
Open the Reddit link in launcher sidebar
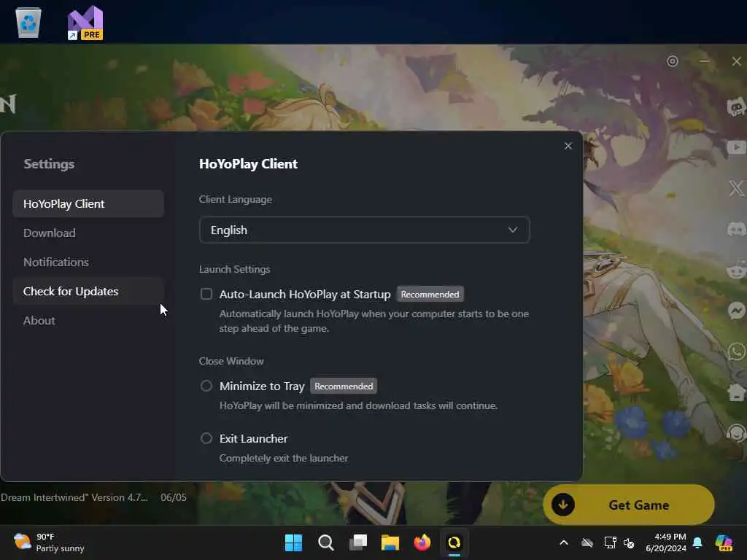(737, 270)
